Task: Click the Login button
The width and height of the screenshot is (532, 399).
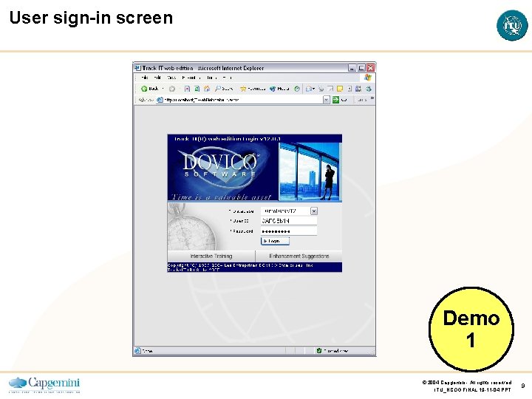Action: (275, 241)
